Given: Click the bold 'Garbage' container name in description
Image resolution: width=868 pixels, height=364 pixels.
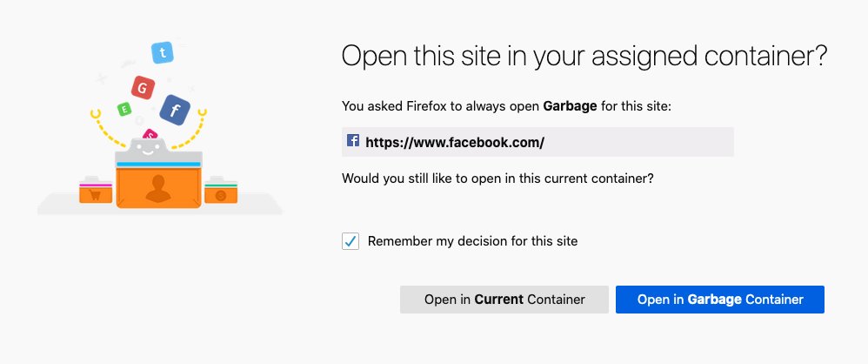Looking at the screenshot, I should tap(571, 106).
